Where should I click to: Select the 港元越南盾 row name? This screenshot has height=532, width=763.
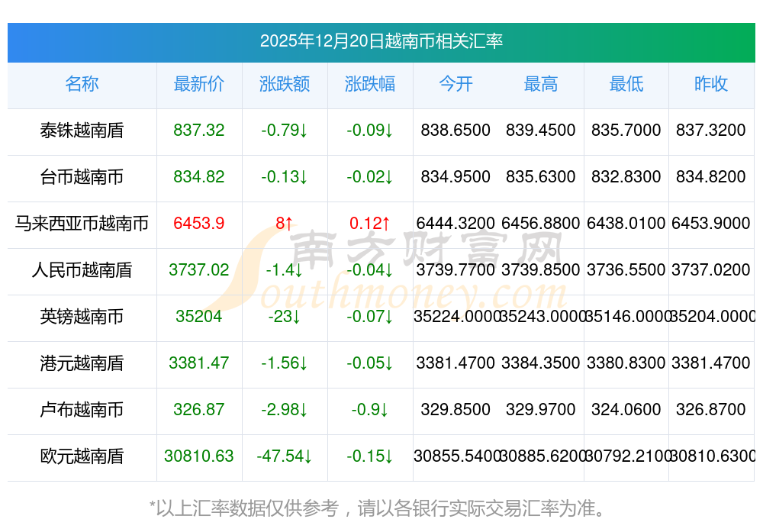click(x=82, y=363)
